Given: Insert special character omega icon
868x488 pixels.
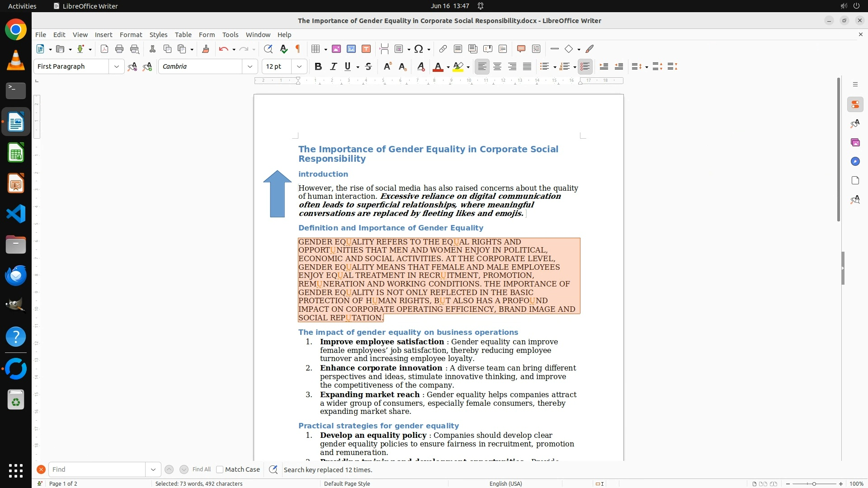Looking at the screenshot, I should 419,49.
